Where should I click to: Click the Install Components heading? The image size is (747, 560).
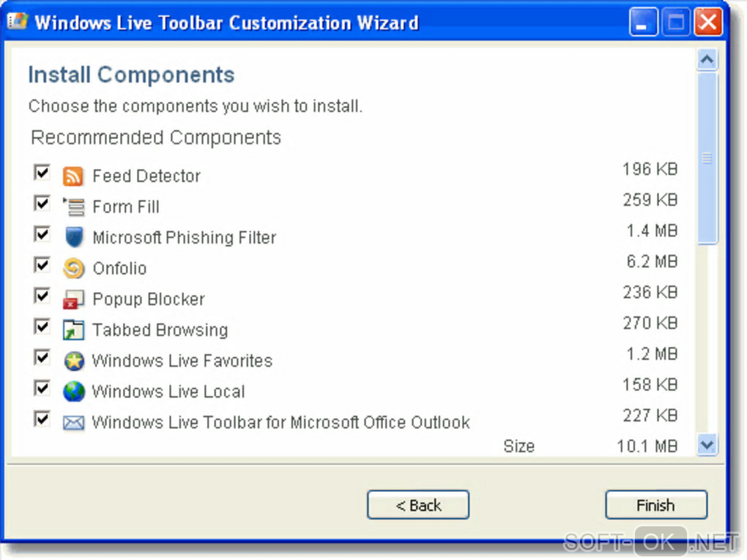(x=132, y=75)
